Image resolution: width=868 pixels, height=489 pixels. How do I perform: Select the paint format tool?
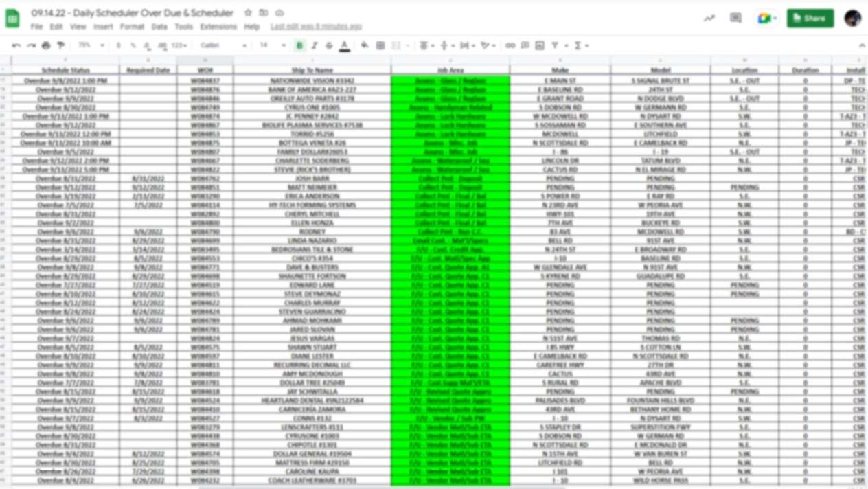coord(60,45)
